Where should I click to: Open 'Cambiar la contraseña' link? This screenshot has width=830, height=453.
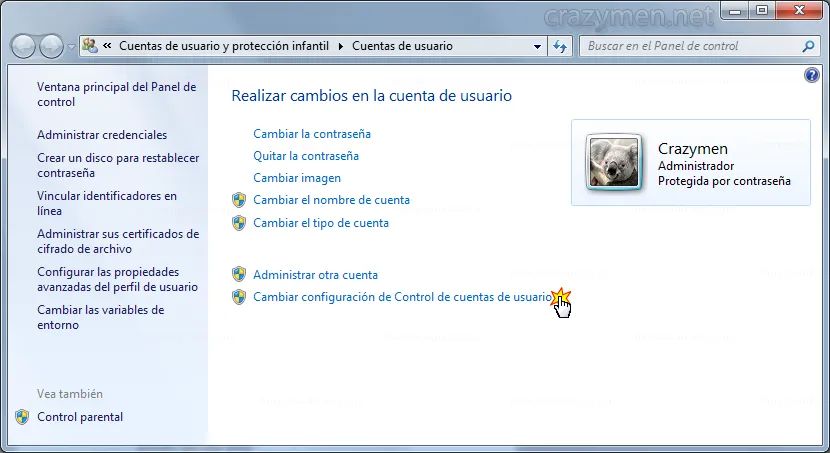click(x=312, y=134)
